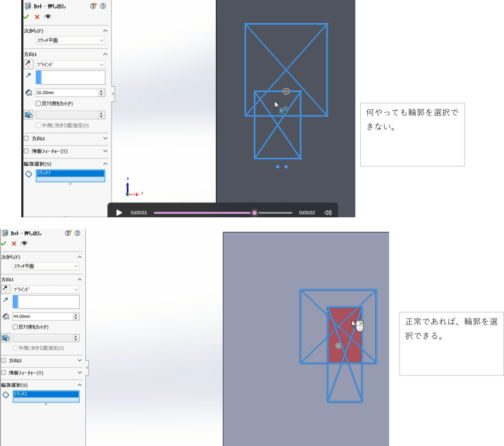
Task: Click direction reference box in bottom panel
Action: [x=46, y=302]
